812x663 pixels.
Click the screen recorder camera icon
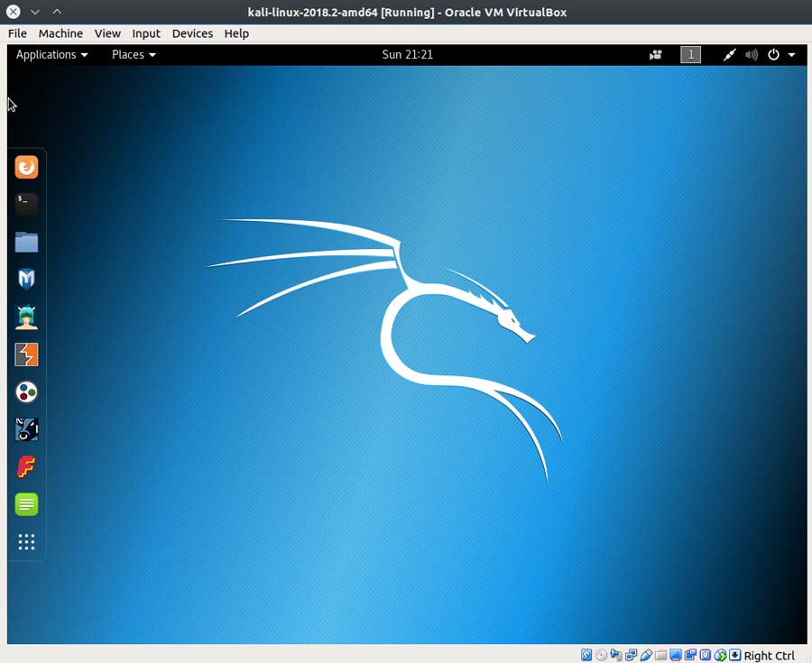tap(656, 55)
